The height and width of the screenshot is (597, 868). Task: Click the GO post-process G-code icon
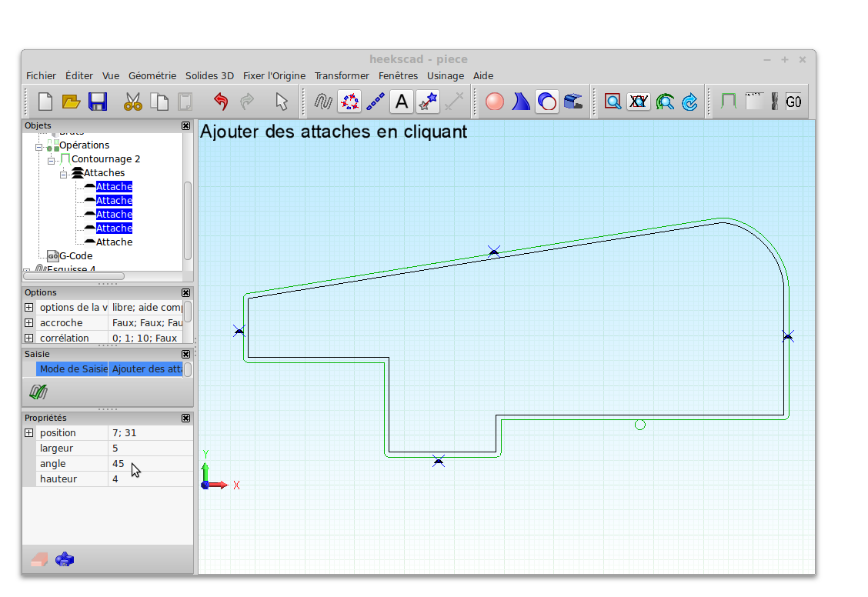click(x=793, y=102)
